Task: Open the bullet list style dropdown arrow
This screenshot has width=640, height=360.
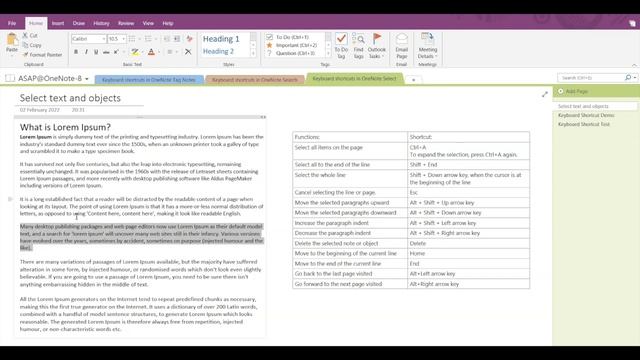Action: click(140, 39)
